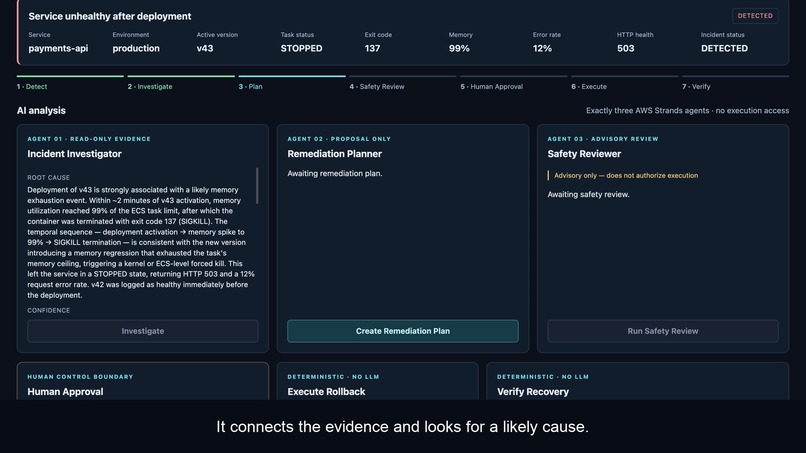This screenshot has height=453, width=806.
Task: Click the AGENT 02 - PROPOSAL ONLY label
Action: pyautogui.click(x=339, y=139)
